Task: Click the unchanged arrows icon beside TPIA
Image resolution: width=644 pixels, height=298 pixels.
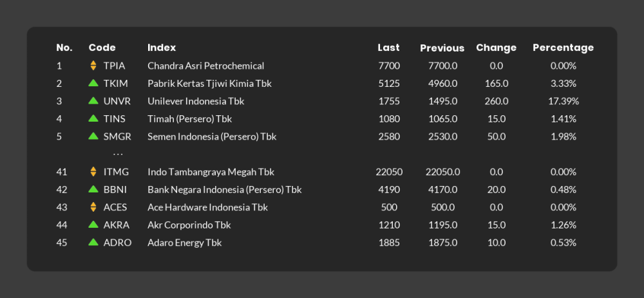Action: [x=93, y=66]
